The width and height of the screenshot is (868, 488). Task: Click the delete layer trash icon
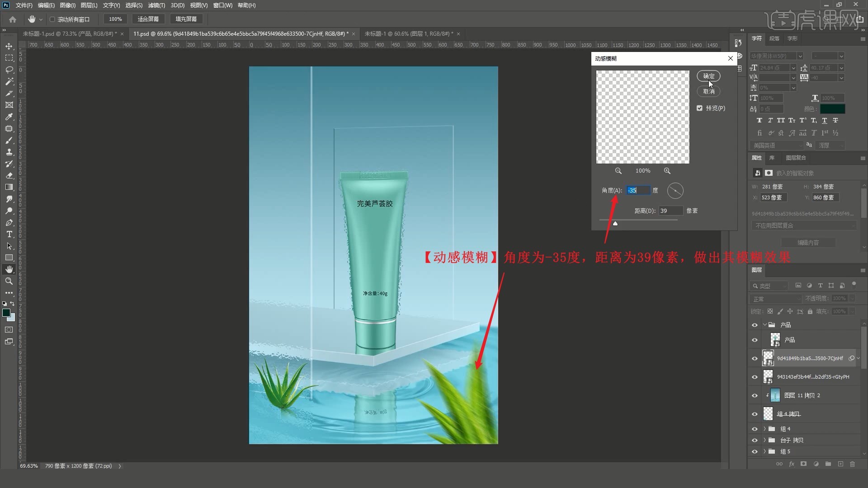pyautogui.click(x=852, y=464)
